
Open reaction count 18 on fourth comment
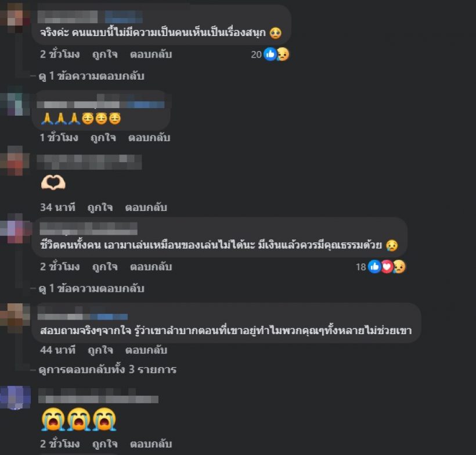tap(361, 267)
